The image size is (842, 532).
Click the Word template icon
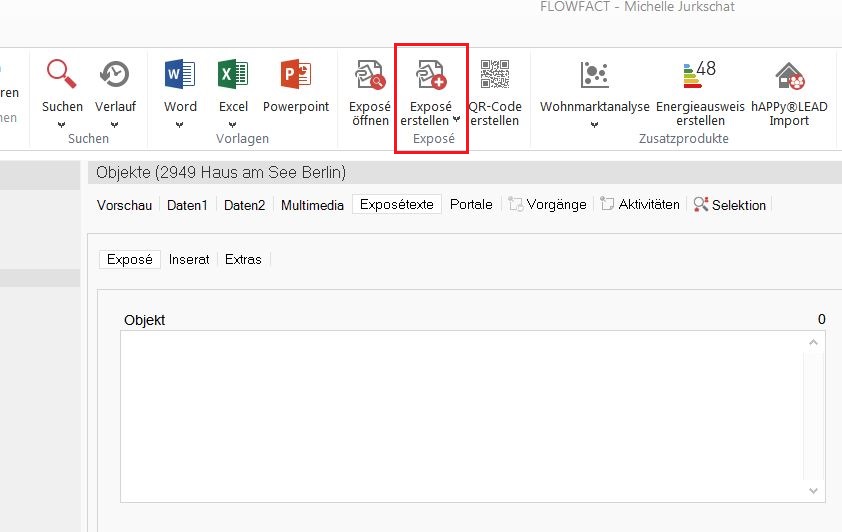coord(180,74)
